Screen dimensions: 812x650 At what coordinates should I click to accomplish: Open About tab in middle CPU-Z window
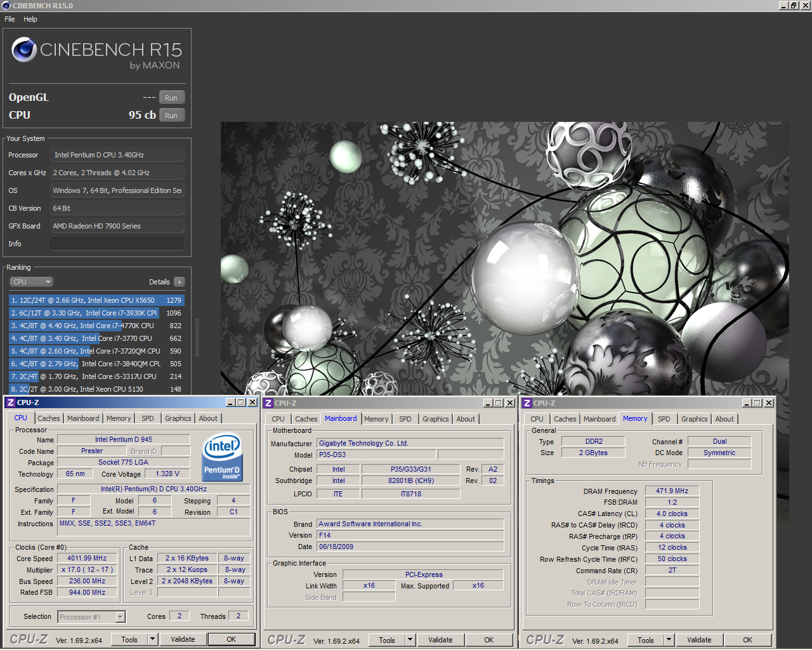[x=466, y=419]
